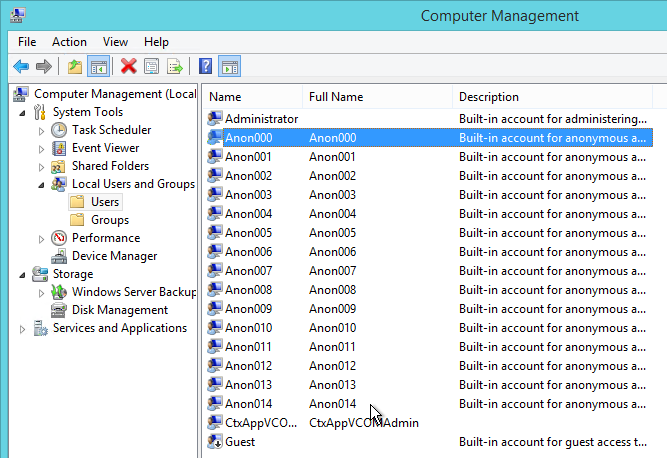Open Properties from the toolbar icon

(151, 67)
